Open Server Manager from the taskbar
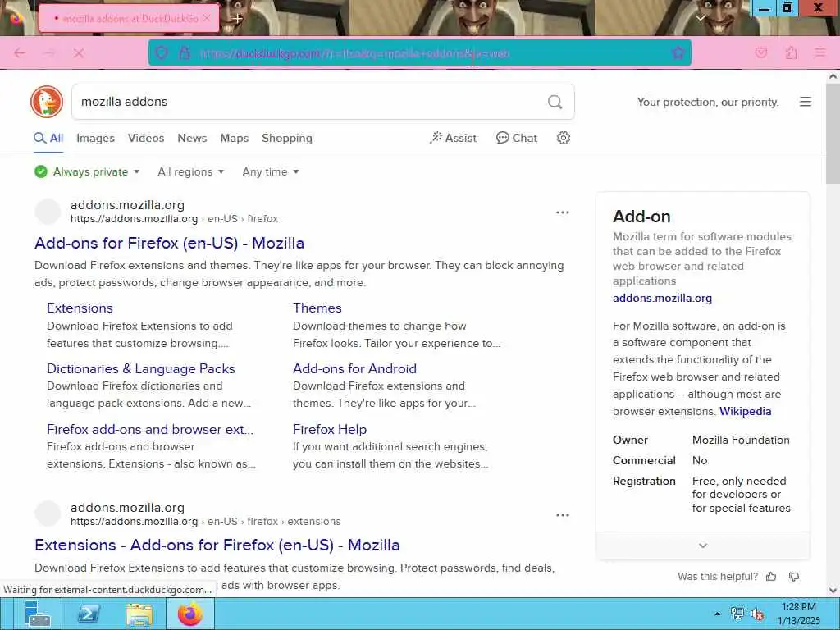Image resolution: width=840 pixels, height=630 pixels. (37, 614)
